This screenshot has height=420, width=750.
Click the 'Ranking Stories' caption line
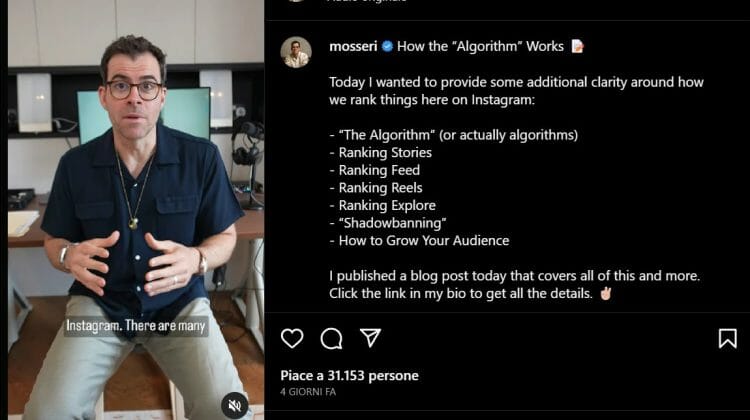[x=385, y=153]
